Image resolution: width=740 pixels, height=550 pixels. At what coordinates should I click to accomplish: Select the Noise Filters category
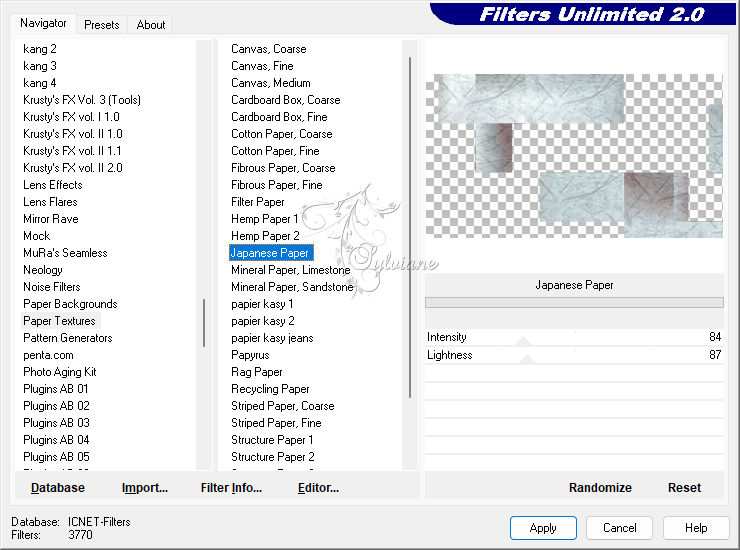click(51, 287)
